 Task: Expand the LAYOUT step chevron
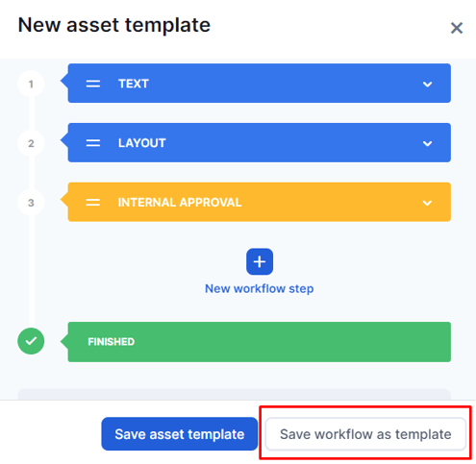427,143
